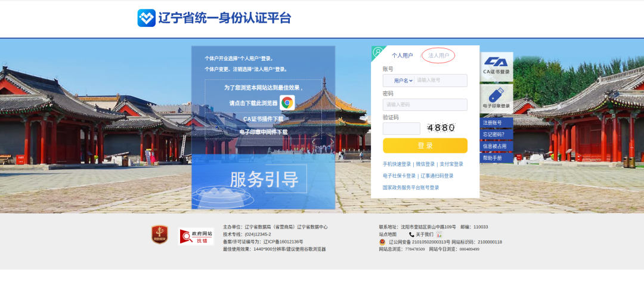The height and width of the screenshot is (306, 644).
Task: Click the 支付宝登录 link
Action: click(451, 164)
